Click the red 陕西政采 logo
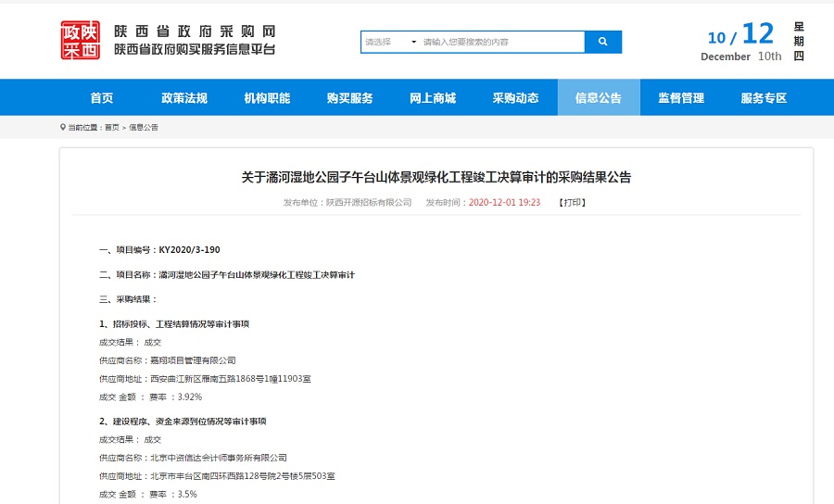This screenshot has width=834, height=504. click(x=81, y=41)
